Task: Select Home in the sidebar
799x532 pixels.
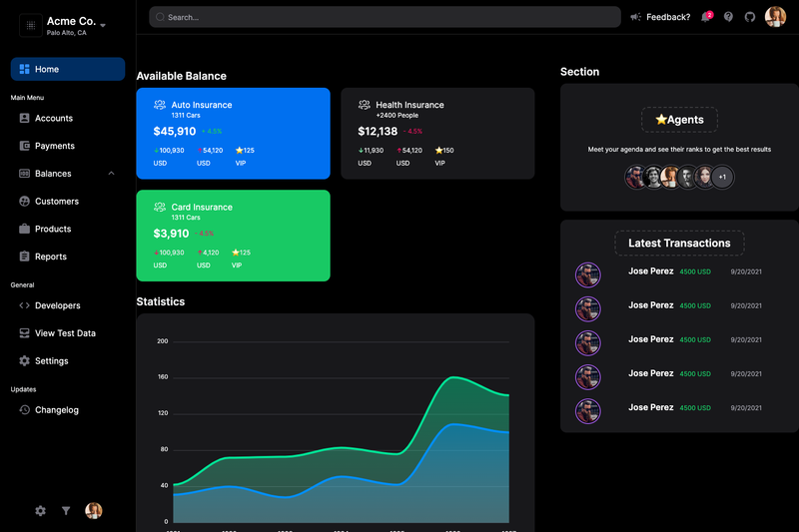Action: (x=68, y=69)
